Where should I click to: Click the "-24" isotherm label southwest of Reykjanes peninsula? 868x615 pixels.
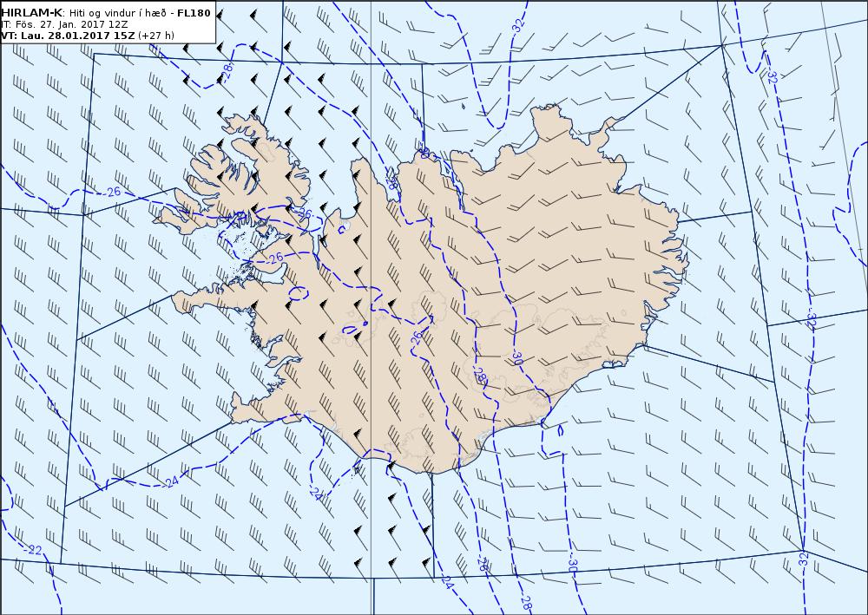(171, 481)
